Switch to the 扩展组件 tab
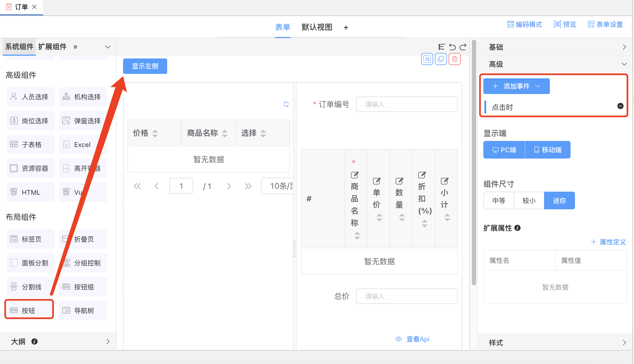634x364 pixels. point(52,47)
